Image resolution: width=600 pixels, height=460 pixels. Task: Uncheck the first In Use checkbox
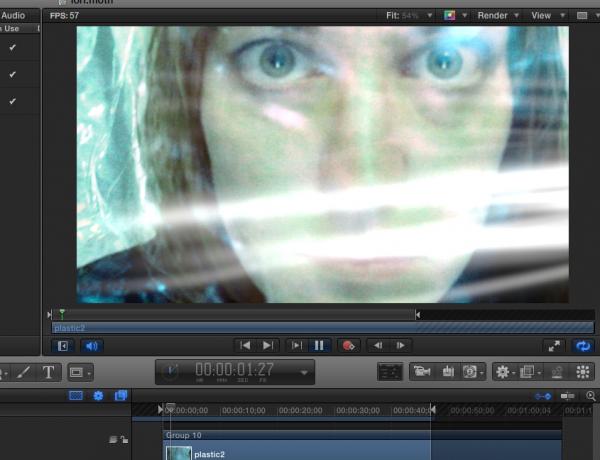(13, 47)
